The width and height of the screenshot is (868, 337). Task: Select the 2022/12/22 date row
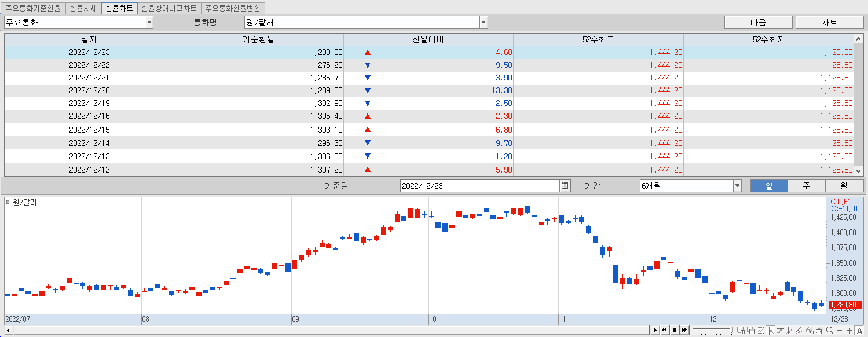429,65
